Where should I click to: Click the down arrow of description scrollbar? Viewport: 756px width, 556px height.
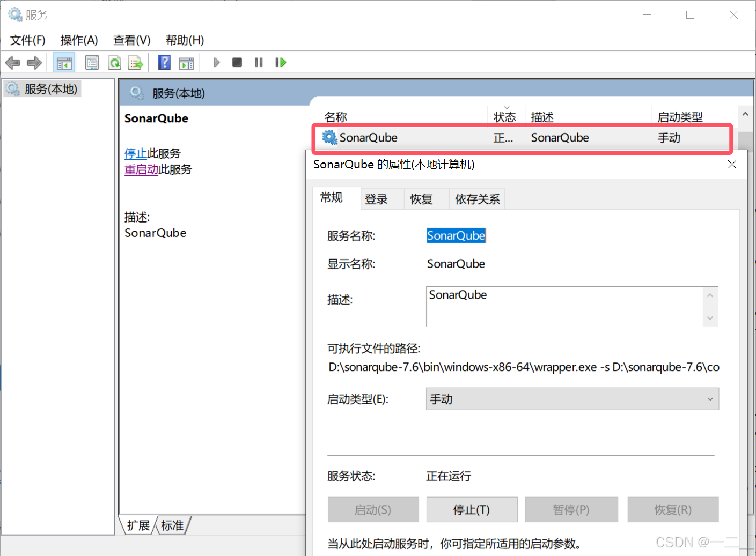point(710,318)
